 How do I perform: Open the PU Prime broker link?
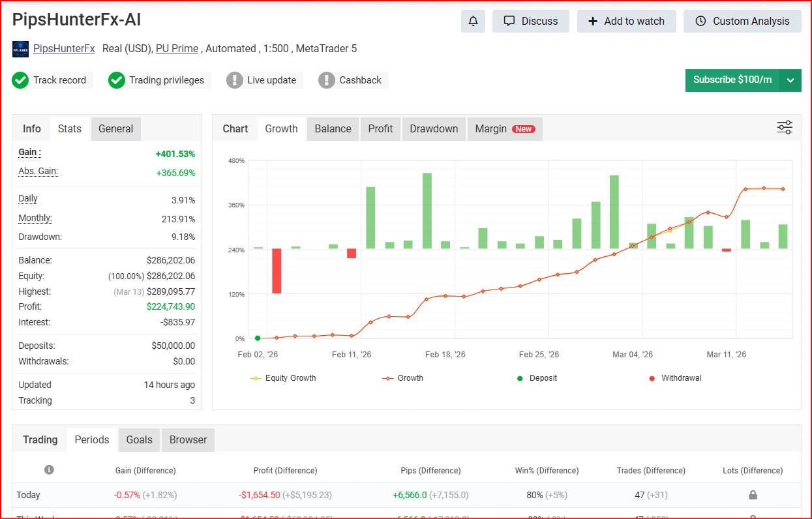177,49
